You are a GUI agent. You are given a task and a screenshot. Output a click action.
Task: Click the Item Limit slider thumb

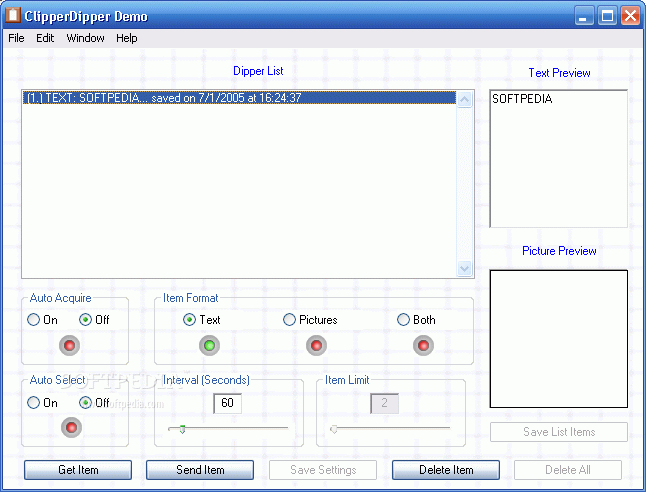[x=334, y=429]
